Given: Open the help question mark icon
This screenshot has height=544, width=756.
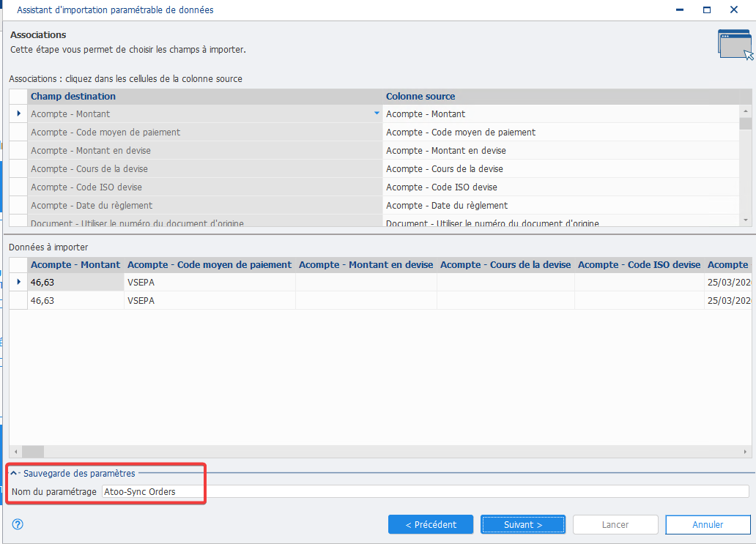Looking at the screenshot, I should pos(18,524).
